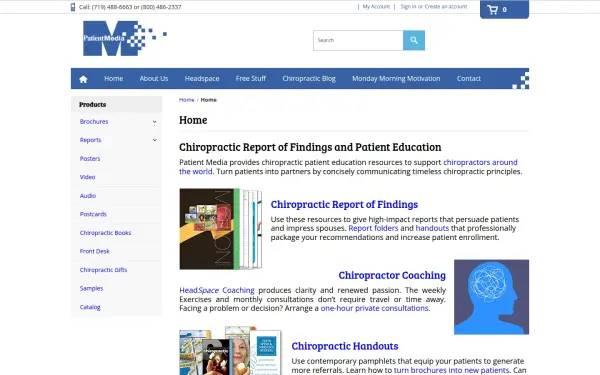Click Sign in link
The image size is (600, 375).
coord(408,7)
